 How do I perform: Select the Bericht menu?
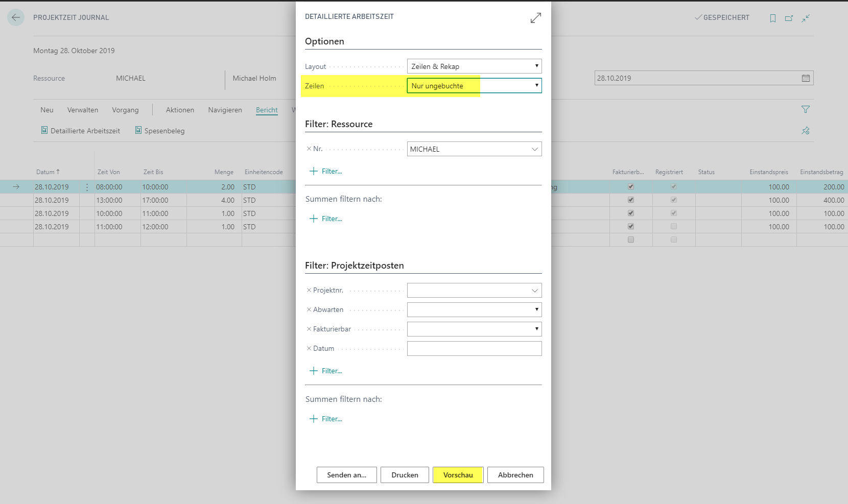click(x=267, y=110)
